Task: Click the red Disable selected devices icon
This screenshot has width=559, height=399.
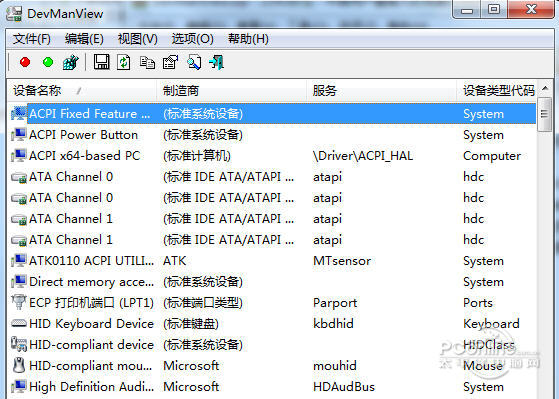Action: 25,62
